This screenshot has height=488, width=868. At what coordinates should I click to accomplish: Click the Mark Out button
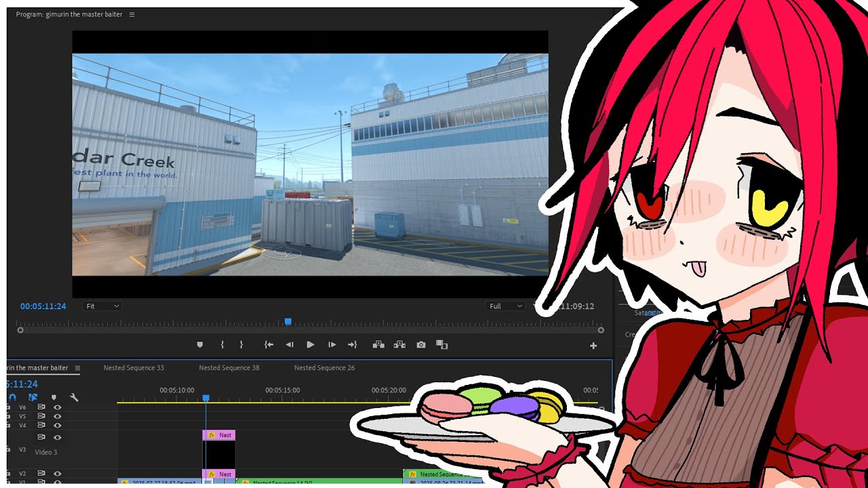pos(241,345)
